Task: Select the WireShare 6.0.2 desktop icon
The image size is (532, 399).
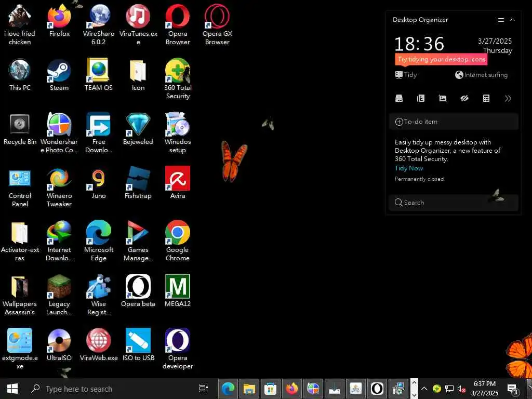Action: point(98,24)
